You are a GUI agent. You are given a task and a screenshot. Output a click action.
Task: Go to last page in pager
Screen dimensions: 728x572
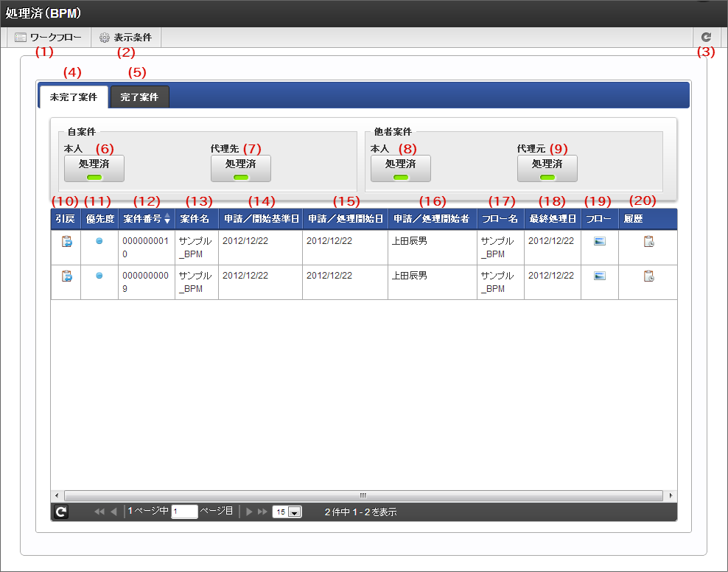click(x=263, y=512)
